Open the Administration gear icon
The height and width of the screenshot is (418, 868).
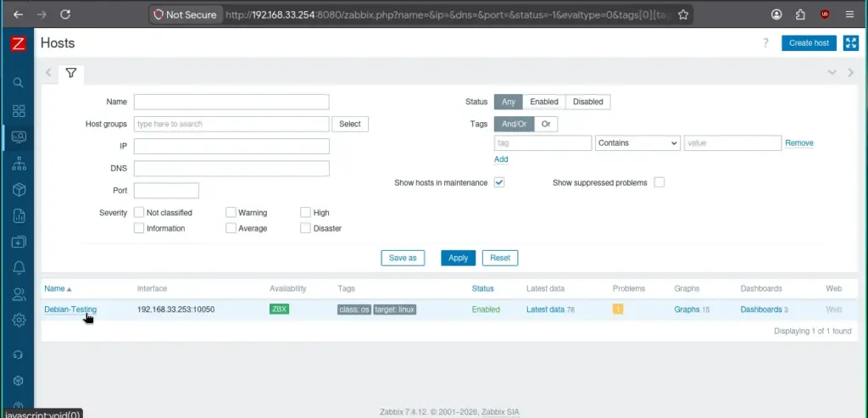[x=19, y=320]
